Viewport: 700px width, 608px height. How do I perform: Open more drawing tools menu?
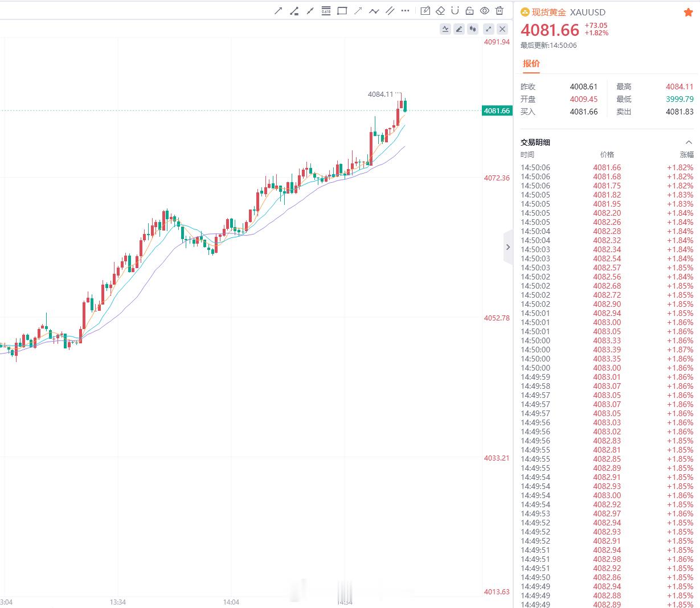(406, 11)
